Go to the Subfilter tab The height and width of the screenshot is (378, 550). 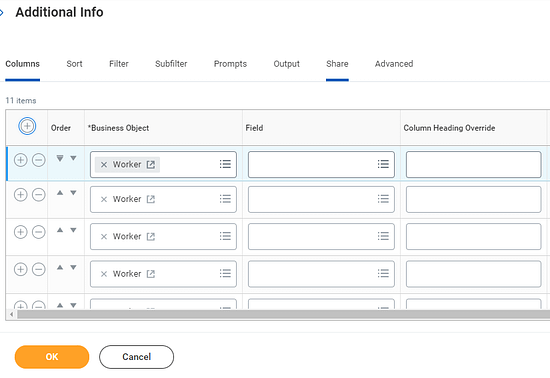[x=171, y=64]
